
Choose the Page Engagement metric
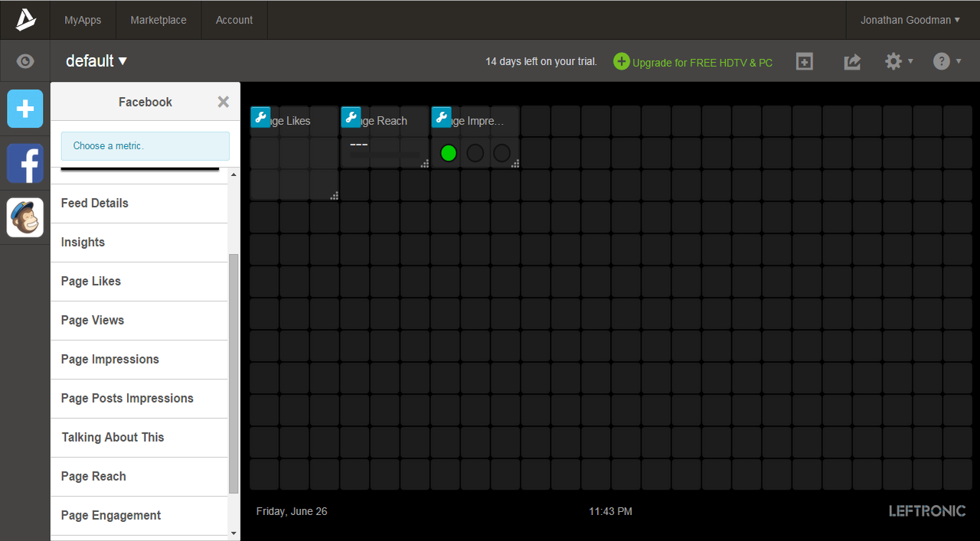pyautogui.click(x=139, y=516)
